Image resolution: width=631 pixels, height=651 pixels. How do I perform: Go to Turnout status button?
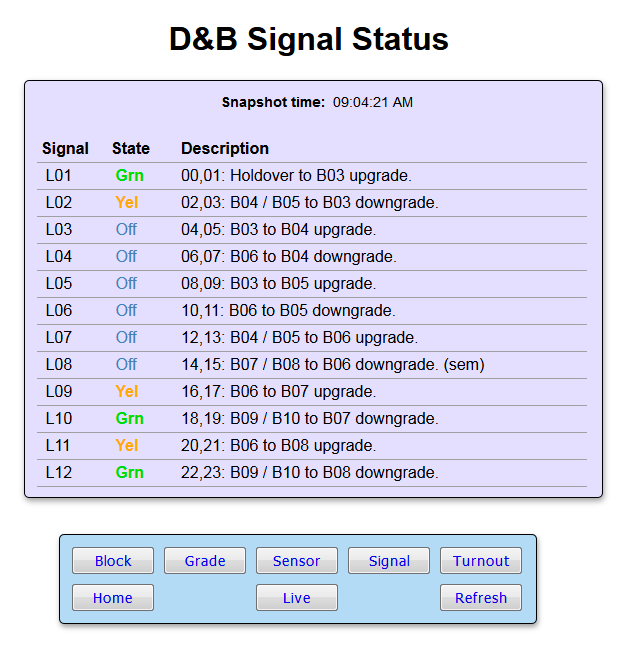[481, 560]
